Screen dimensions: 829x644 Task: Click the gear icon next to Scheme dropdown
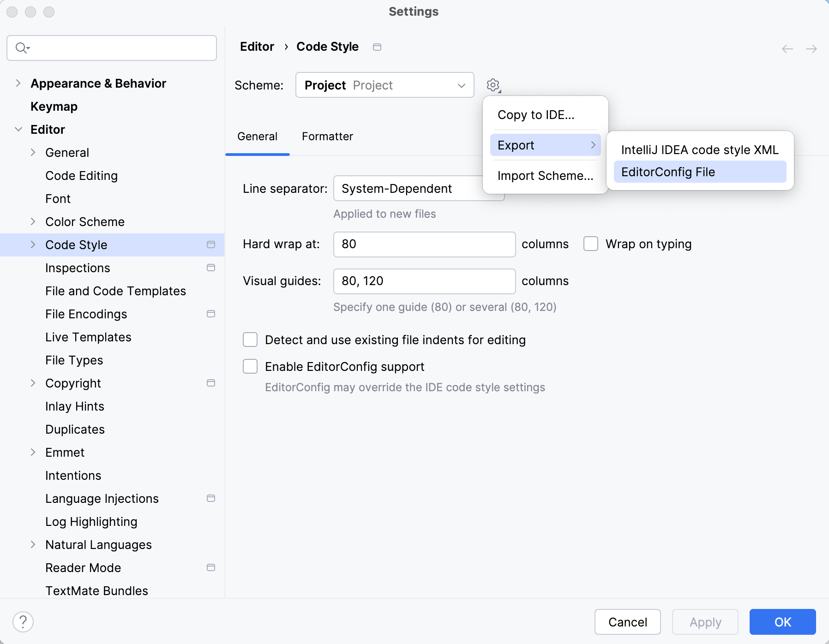pos(493,85)
